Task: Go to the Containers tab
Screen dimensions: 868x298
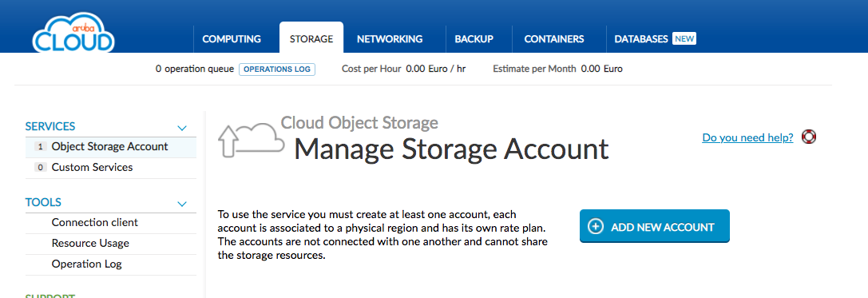Action: 554,39
